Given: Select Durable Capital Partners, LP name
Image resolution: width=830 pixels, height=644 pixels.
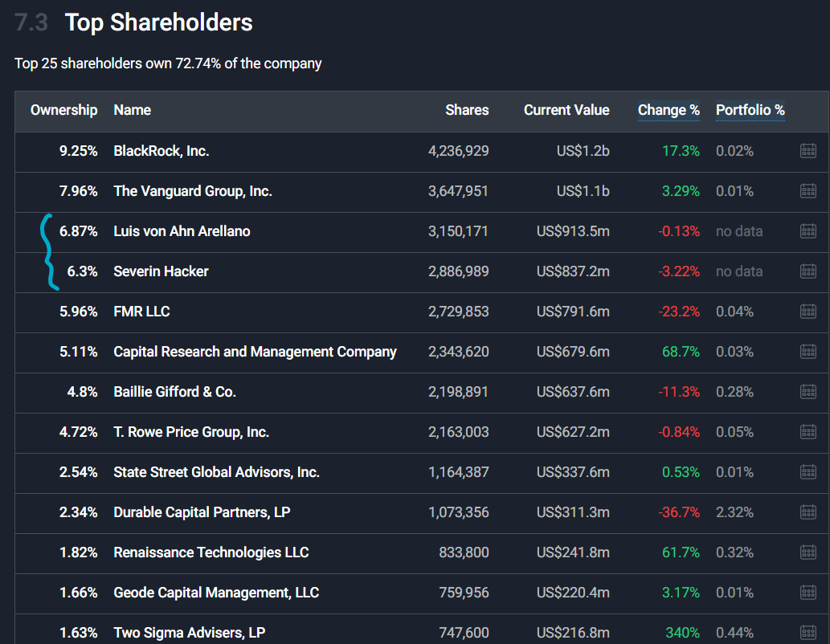Looking at the screenshot, I should (202, 513).
